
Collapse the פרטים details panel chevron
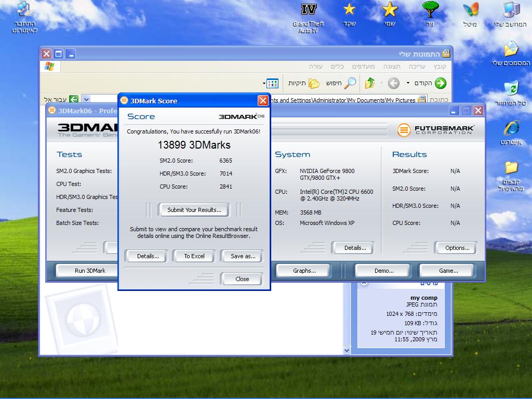364,282
